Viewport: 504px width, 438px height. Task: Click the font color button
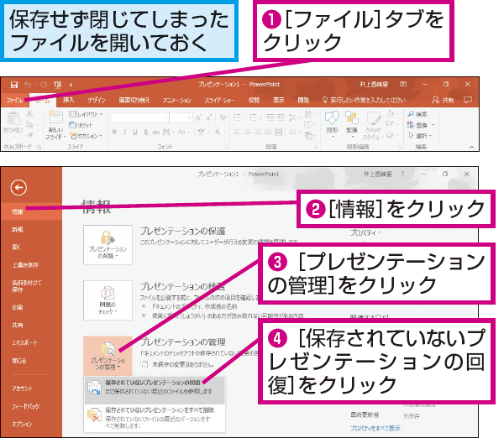pyautogui.click(x=219, y=132)
